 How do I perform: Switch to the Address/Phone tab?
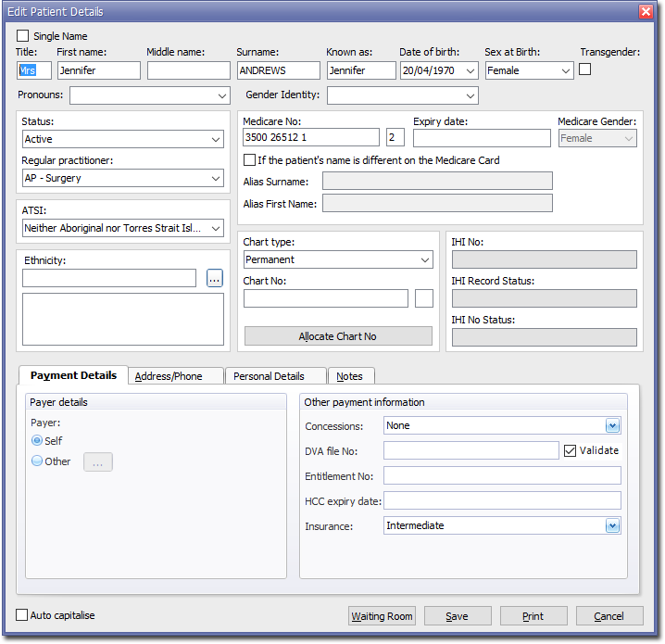169,376
